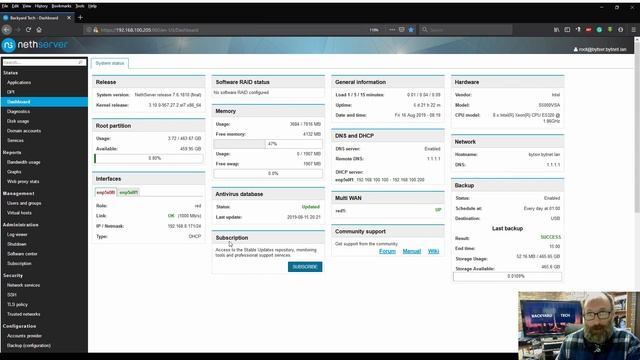Open TLS policy in the sidebar
Image resolution: width=640 pixels, height=360 pixels.
click(x=17, y=304)
